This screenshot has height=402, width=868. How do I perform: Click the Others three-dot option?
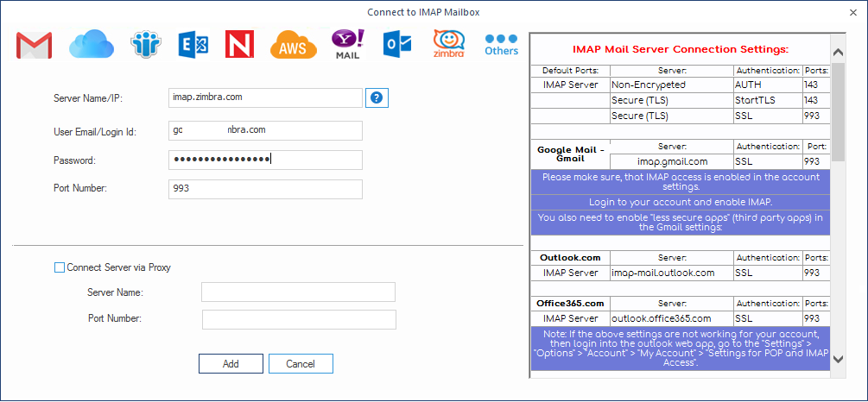pos(501,44)
